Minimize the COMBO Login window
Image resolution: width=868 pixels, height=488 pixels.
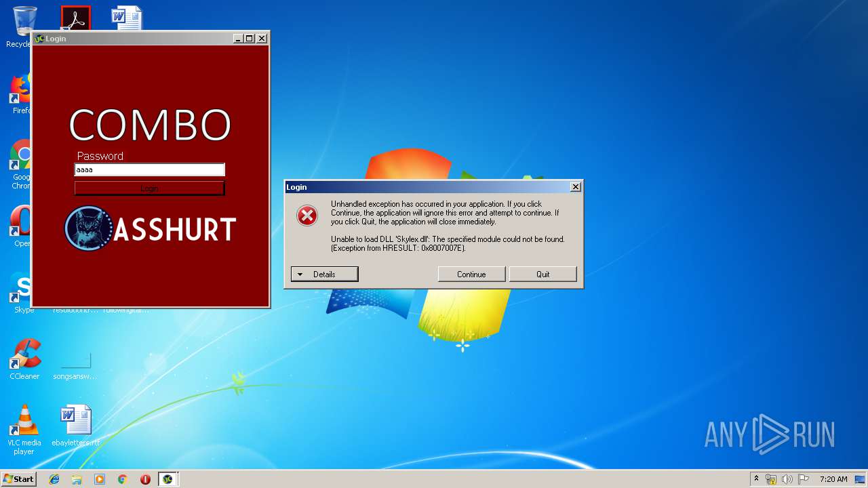tap(238, 39)
